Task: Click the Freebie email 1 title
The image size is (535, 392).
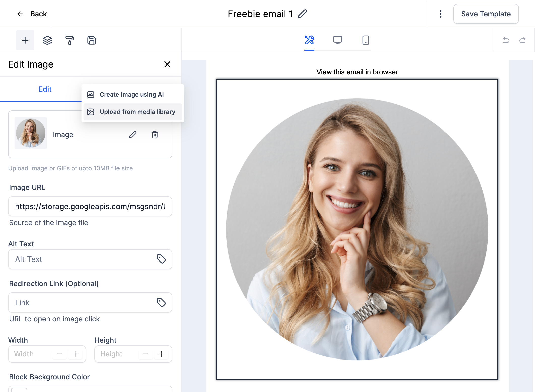Action: pos(260,14)
